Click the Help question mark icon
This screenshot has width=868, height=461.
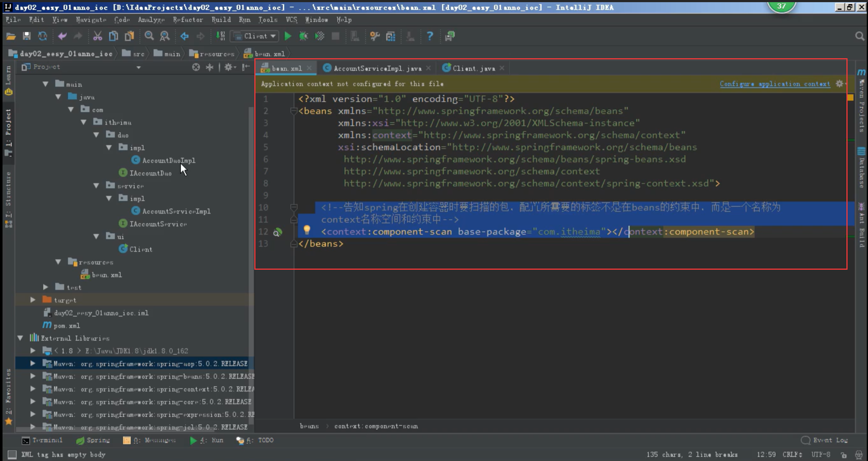[x=430, y=36]
